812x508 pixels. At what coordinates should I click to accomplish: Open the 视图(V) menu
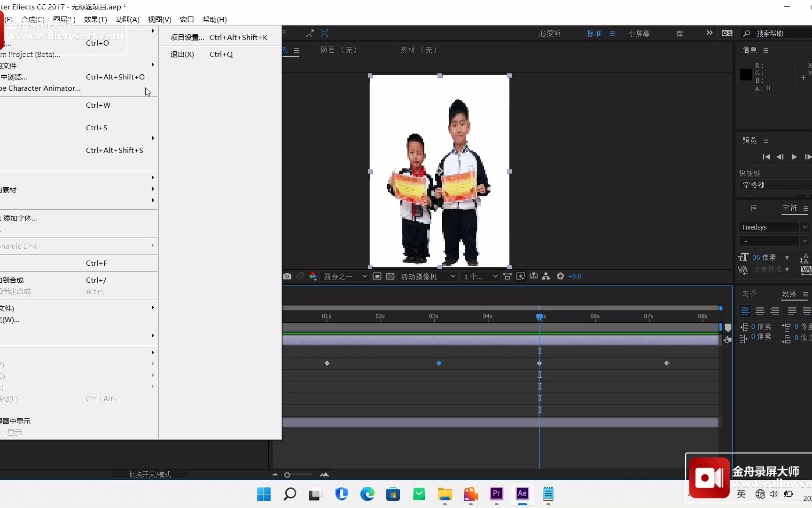[x=159, y=19]
